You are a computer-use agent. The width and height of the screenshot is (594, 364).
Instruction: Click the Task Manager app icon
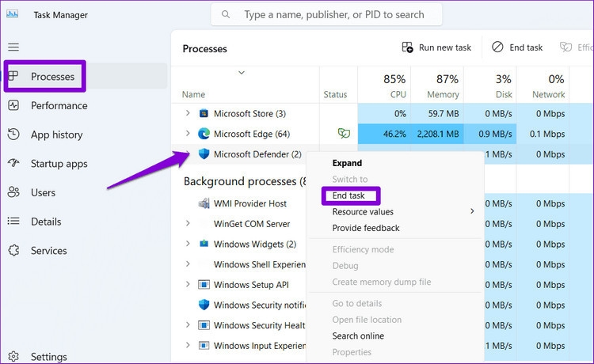(x=12, y=14)
